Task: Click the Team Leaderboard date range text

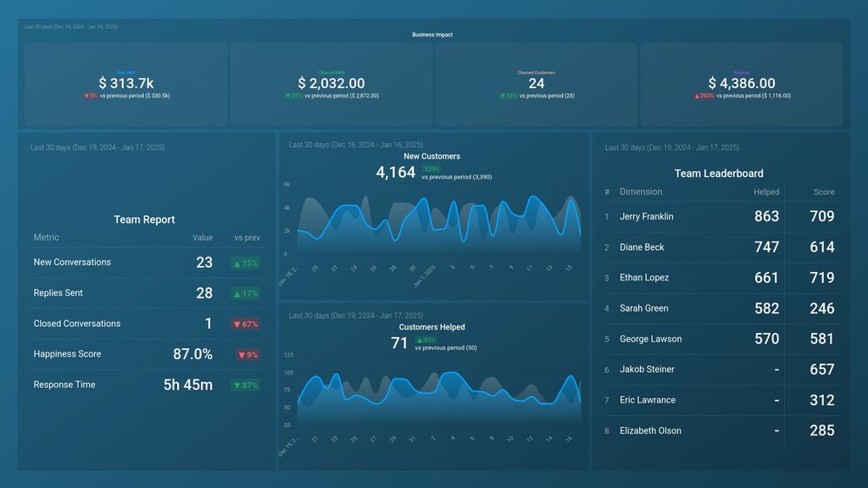Action: (x=671, y=147)
